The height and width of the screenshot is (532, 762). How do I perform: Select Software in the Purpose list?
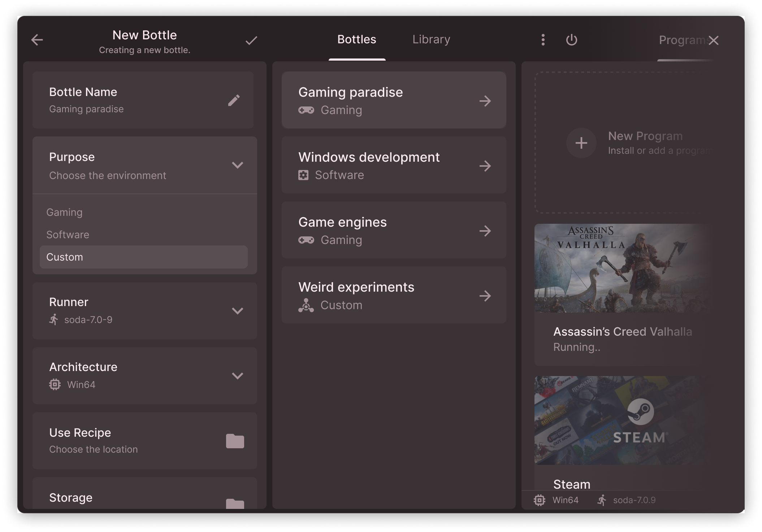tap(68, 235)
